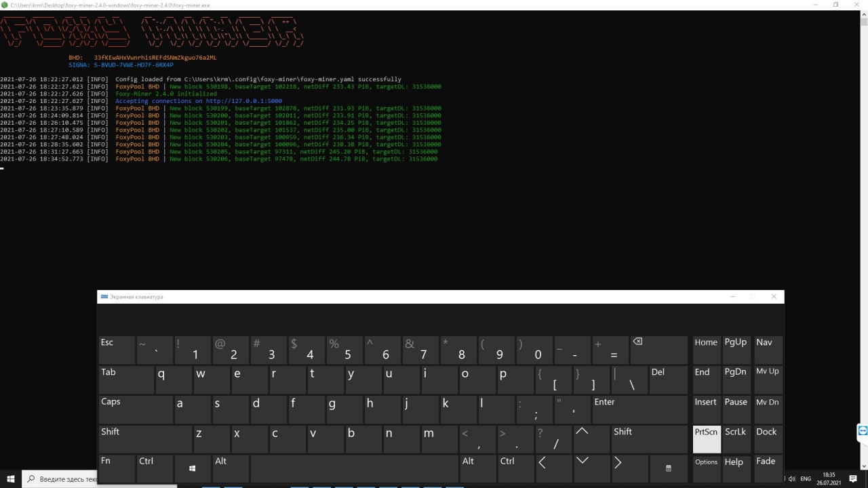
Task: Toggle the Dock key on the keyboard
Action: 768,439
